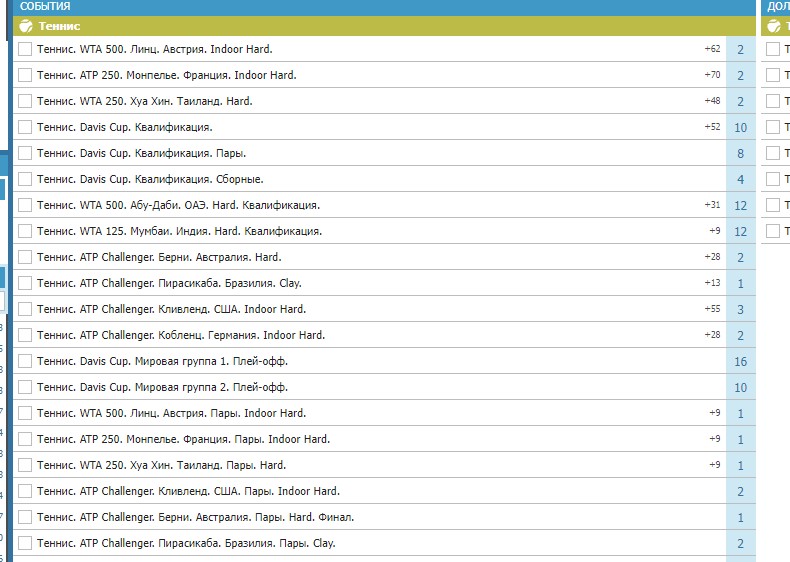Check the box for WTA 500 Линц Indoor Hard

[25, 49]
